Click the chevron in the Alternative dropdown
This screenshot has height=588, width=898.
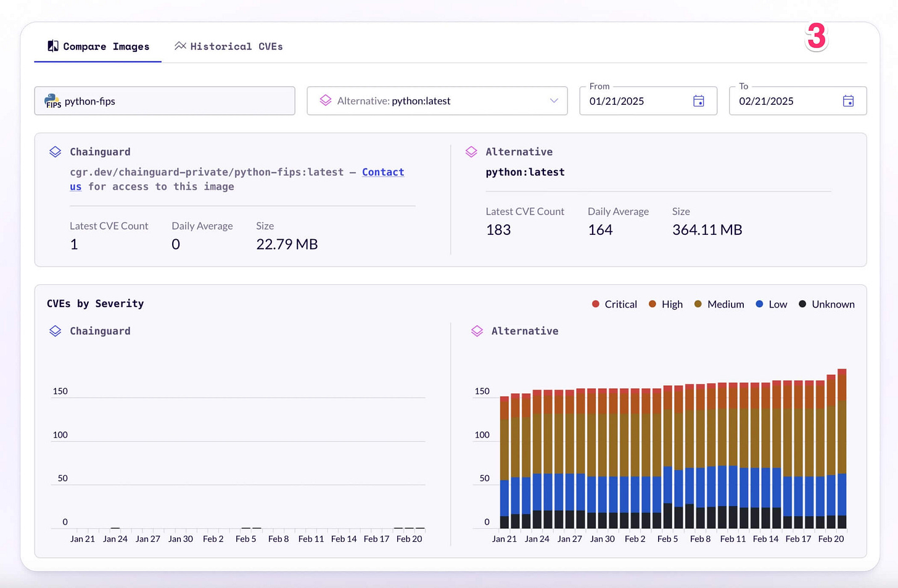point(554,101)
